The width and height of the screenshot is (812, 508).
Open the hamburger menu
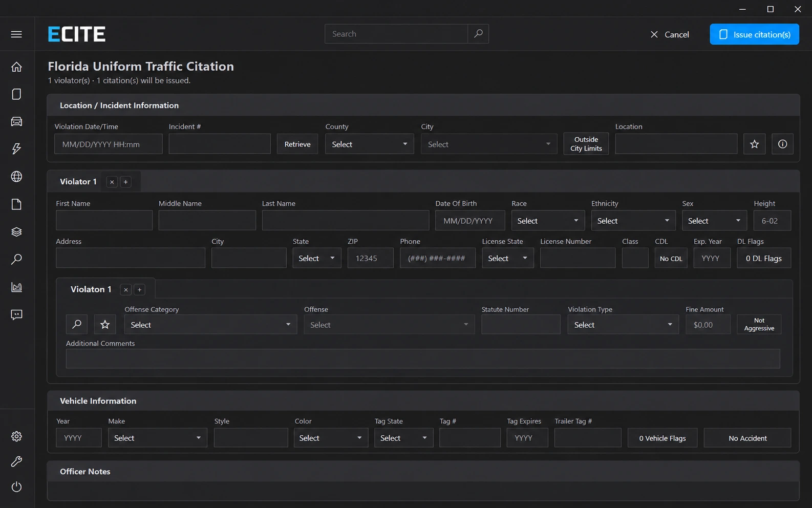pos(16,34)
